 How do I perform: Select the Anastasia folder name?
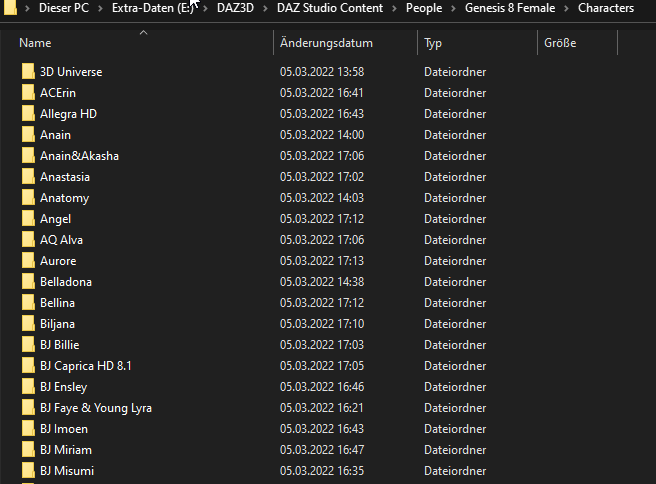pyautogui.click(x=65, y=177)
